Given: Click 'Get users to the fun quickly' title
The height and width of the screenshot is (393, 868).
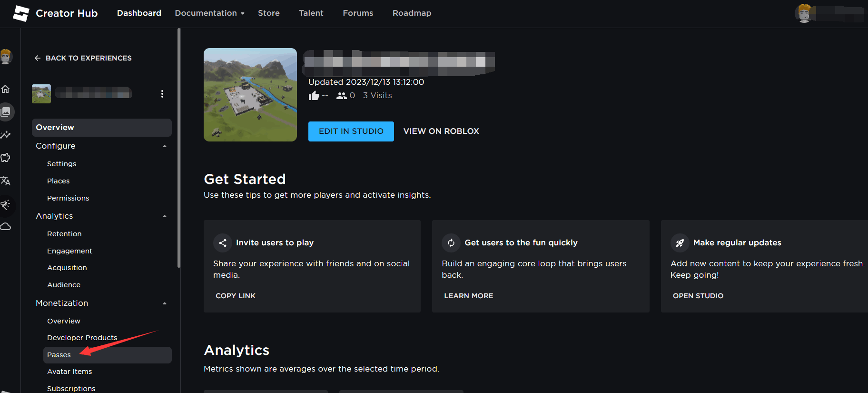Looking at the screenshot, I should pyautogui.click(x=521, y=243).
